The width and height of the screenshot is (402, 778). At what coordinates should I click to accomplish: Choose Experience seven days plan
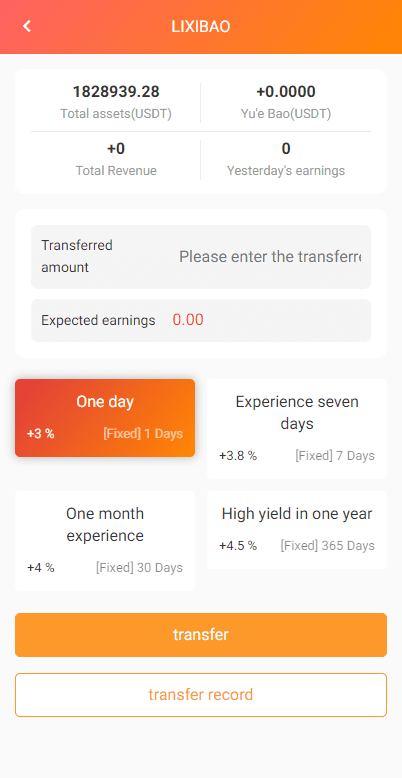pos(297,429)
